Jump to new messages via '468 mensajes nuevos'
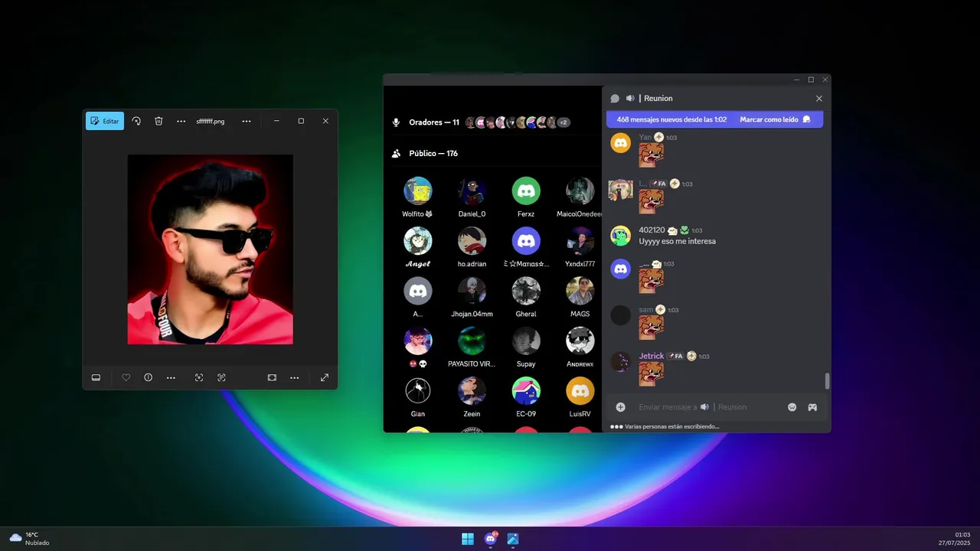The height and width of the screenshot is (551, 980). pos(671,119)
